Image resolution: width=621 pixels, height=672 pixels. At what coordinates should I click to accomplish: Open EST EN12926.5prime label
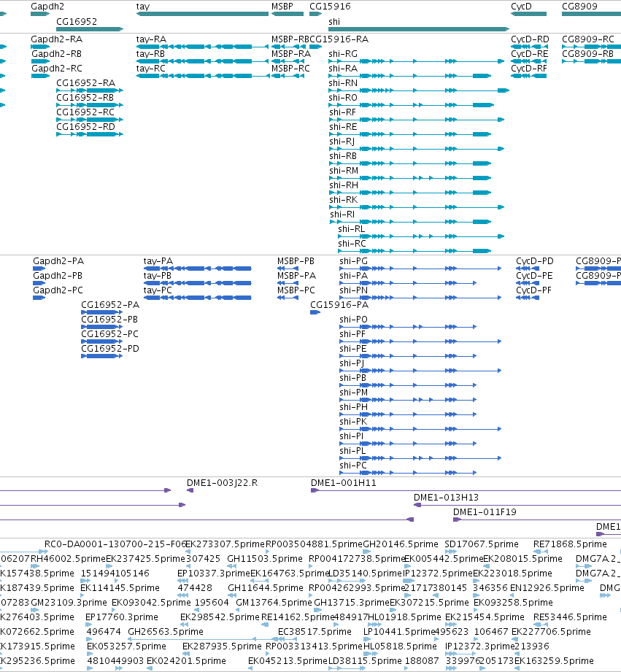coord(547,588)
